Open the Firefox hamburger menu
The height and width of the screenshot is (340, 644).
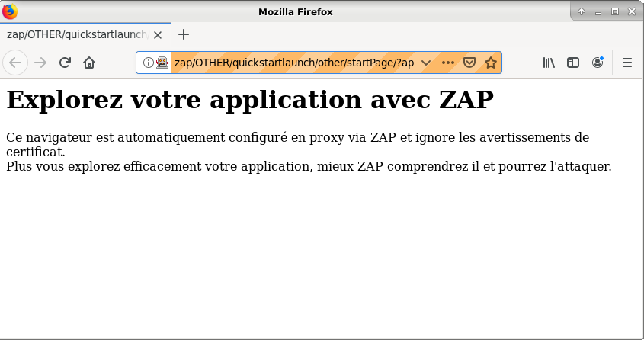626,63
